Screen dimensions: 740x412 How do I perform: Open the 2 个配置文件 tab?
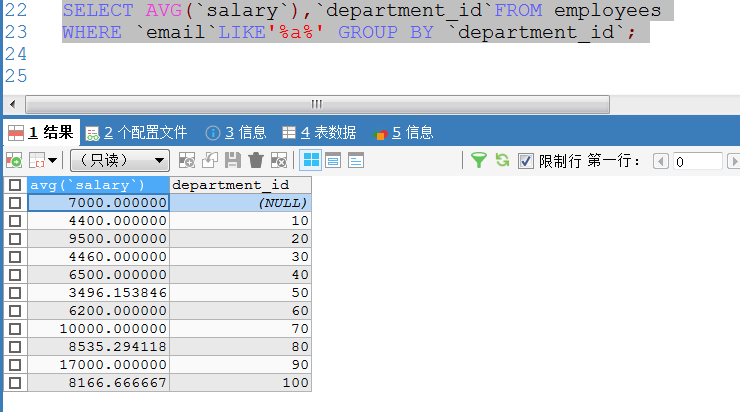click(x=136, y=133)
